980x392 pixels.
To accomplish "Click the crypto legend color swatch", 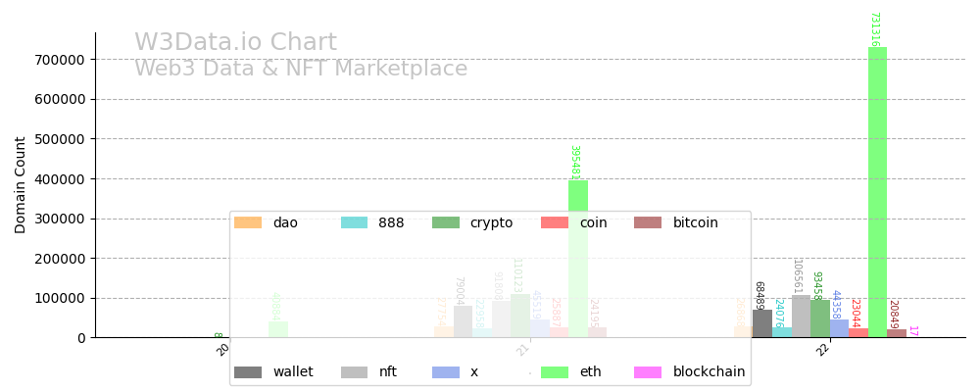I will (x=446, y=222).
